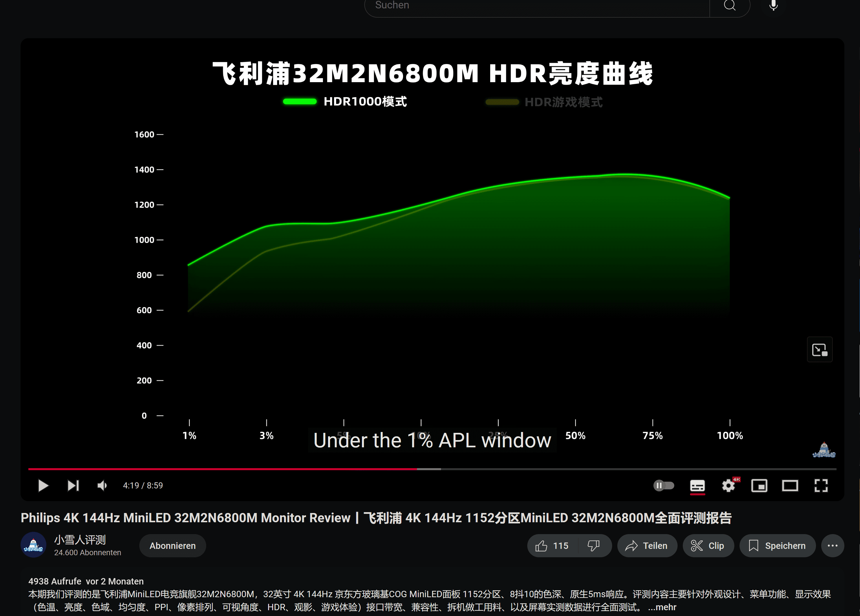Click the 24.600 Abonnenten text
Image resolution: width=860 pixels, height=616 pixels.
[x=87, y=553]
